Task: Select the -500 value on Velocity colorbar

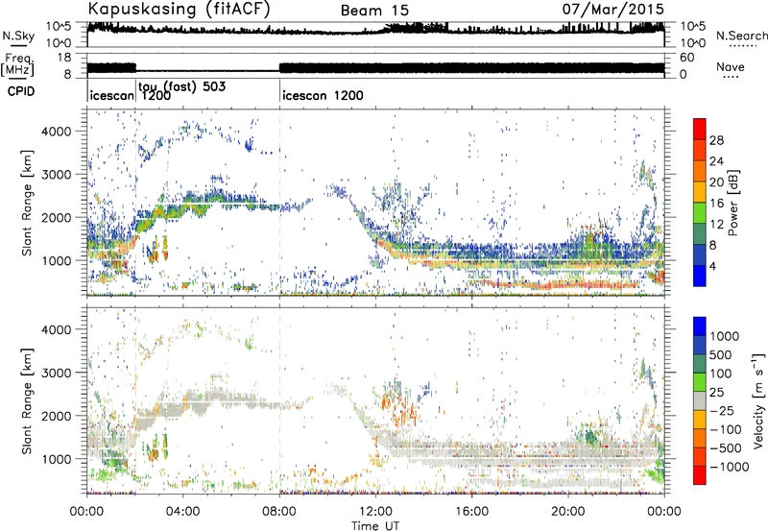Action: point(726,448)
